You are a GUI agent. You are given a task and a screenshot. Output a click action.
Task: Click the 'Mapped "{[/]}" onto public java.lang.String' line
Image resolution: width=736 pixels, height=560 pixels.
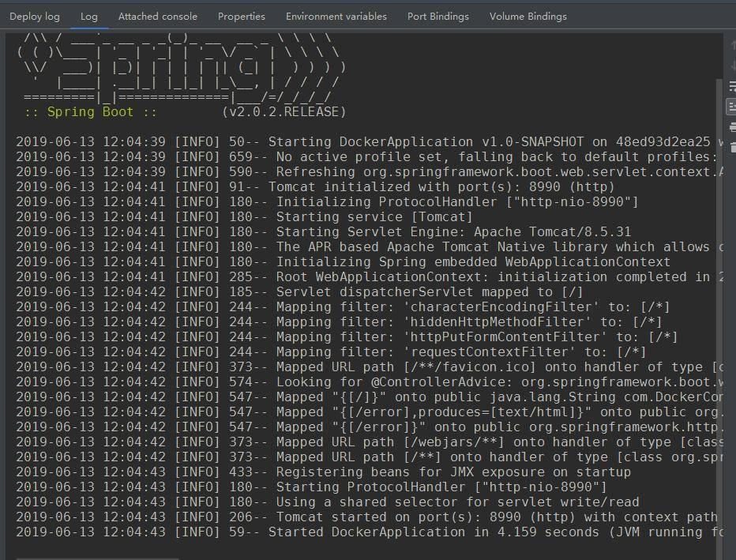pyautogui.click(x=370, y=397)
